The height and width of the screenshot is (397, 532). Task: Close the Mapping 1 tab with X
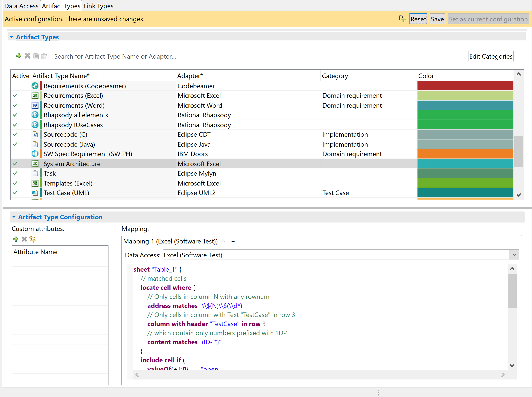pyautogui.click(x=224, y=241)
